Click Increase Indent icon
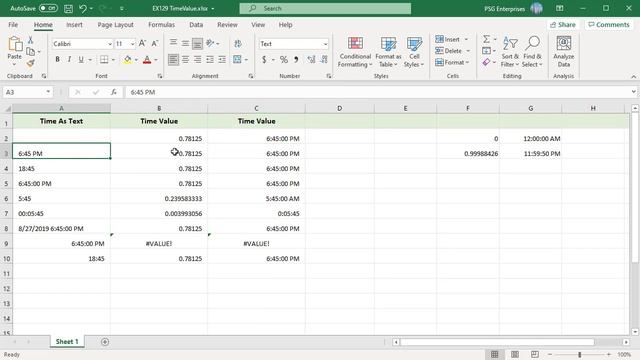The height and width of the screenshot is (360, 640). [222, 60]
